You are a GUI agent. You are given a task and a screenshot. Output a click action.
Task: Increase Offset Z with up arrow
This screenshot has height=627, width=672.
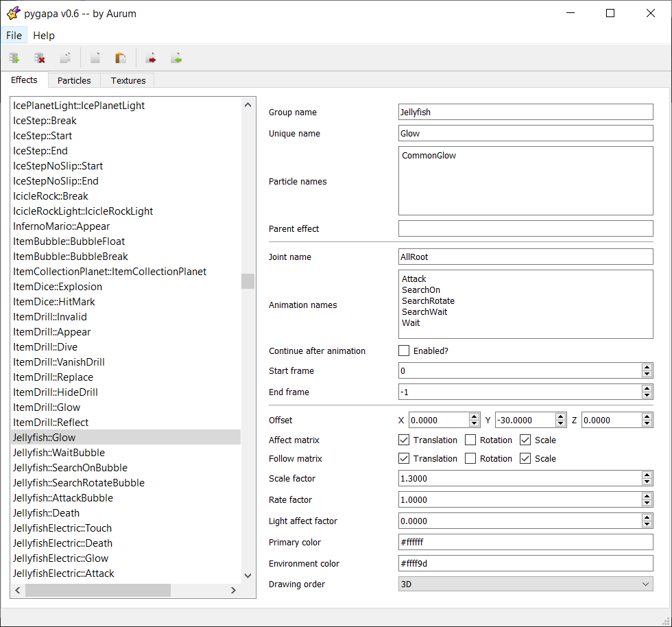647,416
